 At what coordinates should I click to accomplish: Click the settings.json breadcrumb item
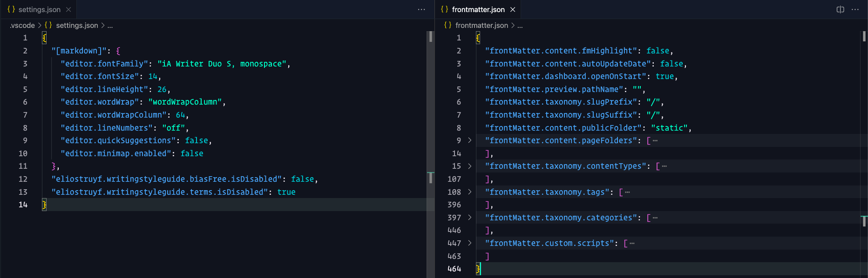(77, 25)
